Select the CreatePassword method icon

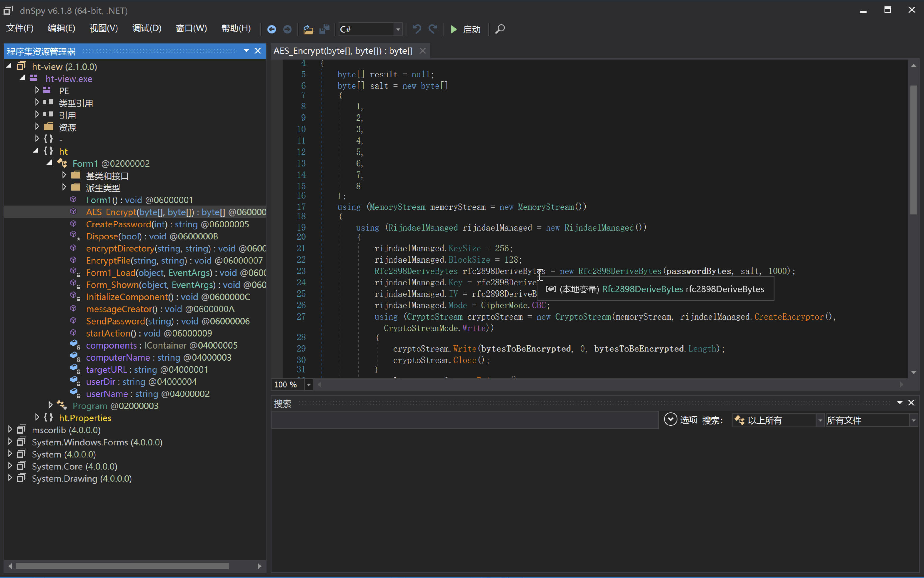pyautogui.click(x=73, y=224)
